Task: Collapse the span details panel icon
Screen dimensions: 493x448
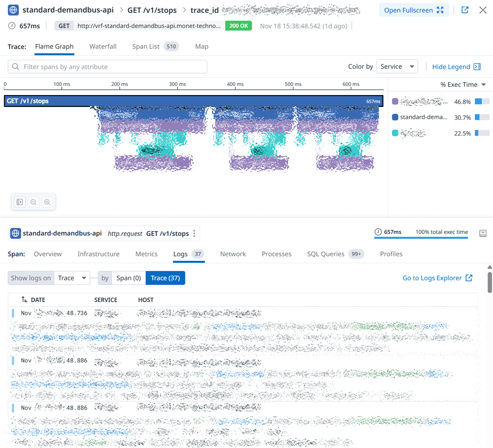Action: (x=483, y=233)
